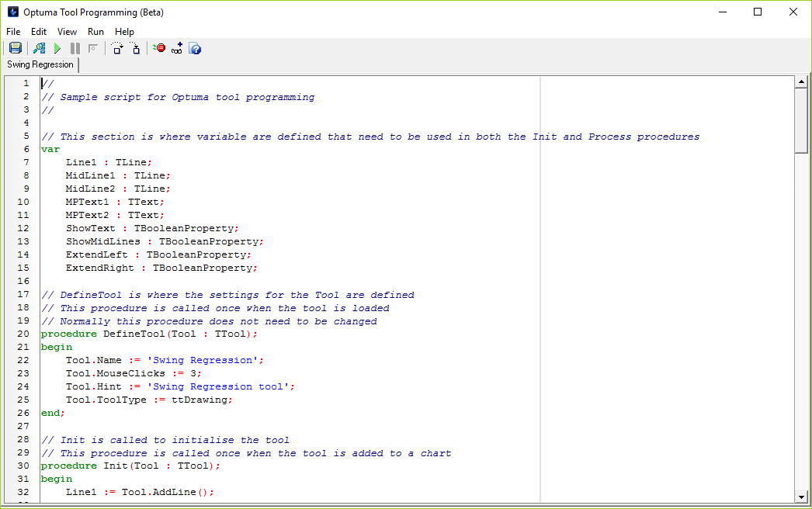Click 'Line1 := Tool.AddLine();' on line 32
Viewport: 812px width, 509px height.
click(x=140, y=493)
